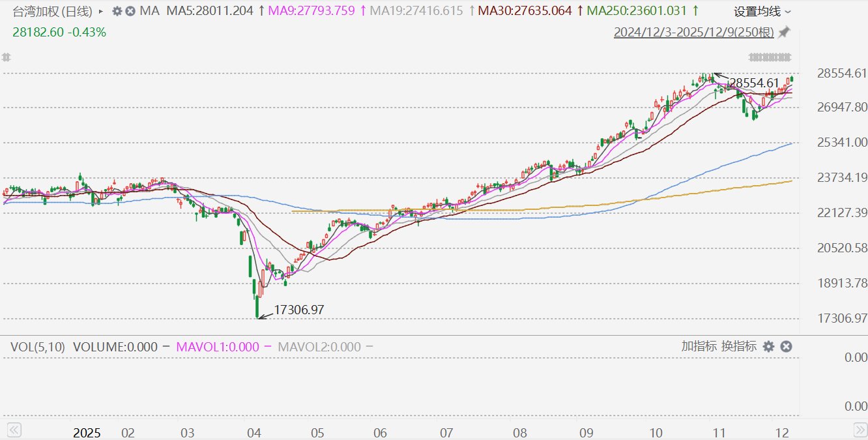The height and width of the screenshot is (440, 868).
Task: Click the 加指标 add indicator button
Action: [699, 347]
